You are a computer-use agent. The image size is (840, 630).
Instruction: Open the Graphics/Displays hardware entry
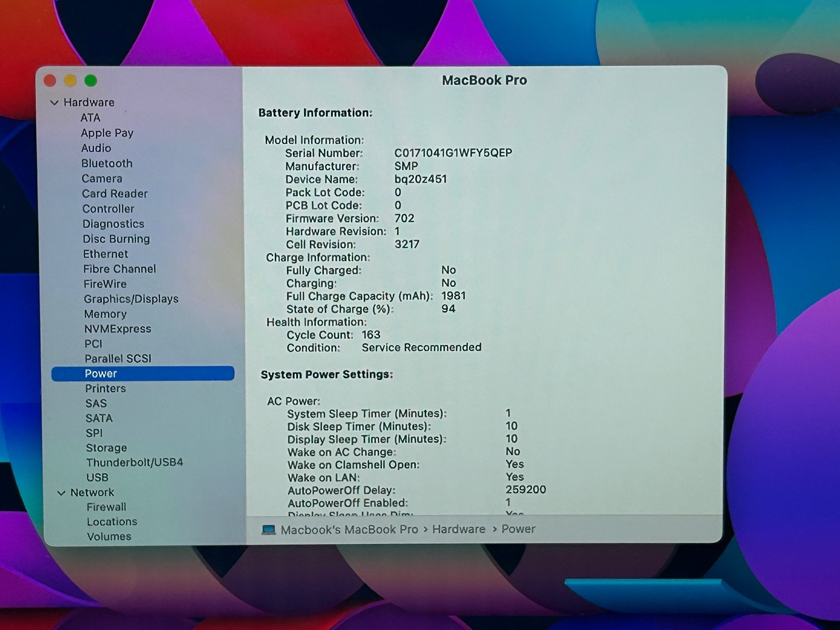131,299
